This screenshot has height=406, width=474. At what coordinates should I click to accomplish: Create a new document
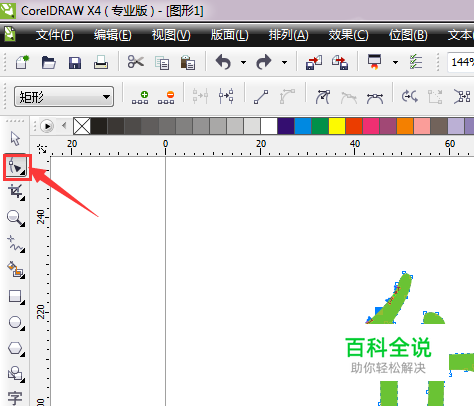(x=22, y=62)
